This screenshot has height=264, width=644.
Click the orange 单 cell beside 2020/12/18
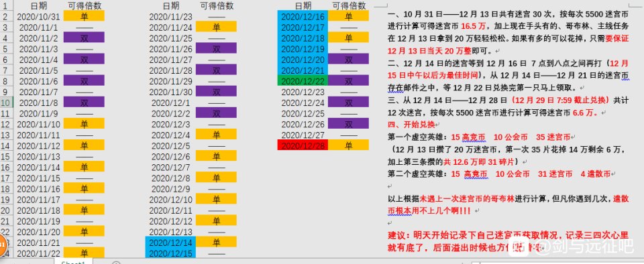click(348, 38)
